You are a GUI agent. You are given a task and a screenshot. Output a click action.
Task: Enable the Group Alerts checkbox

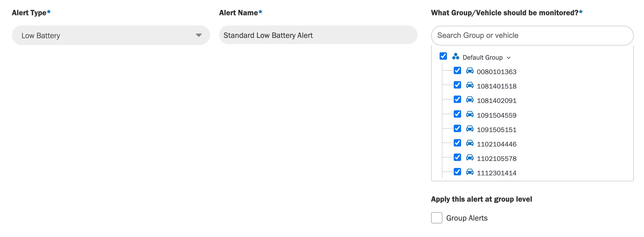pos(436,218)
